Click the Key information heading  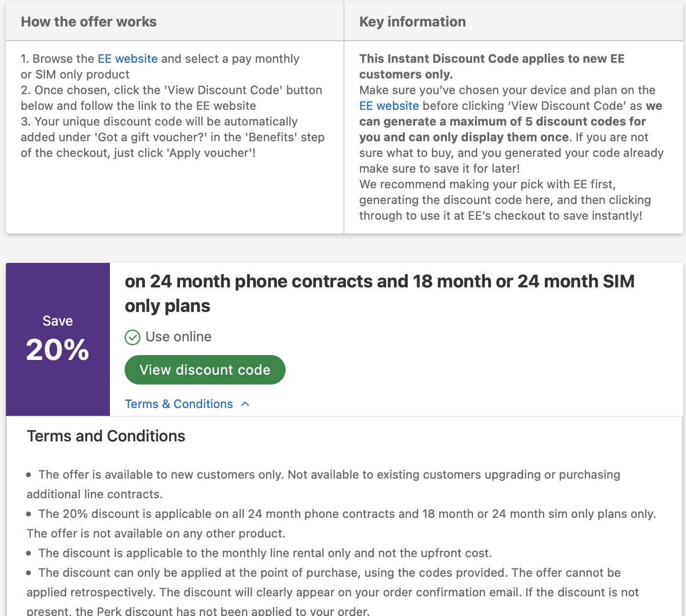coord(412,22)
